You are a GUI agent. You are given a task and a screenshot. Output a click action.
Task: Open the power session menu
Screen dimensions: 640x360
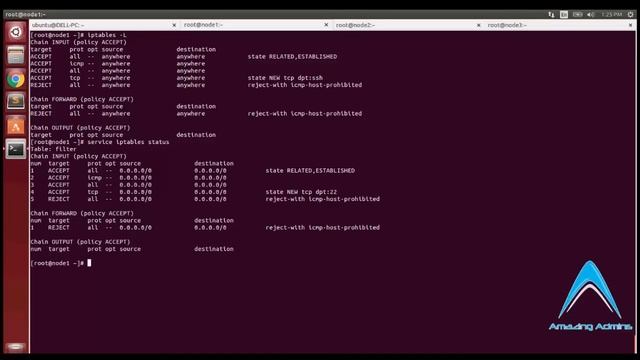click(630, 14)
